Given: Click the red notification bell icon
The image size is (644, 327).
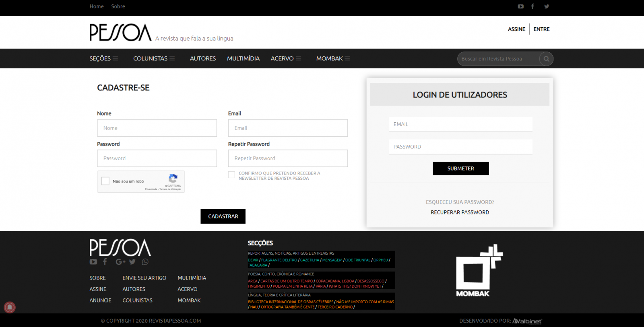Looking at the screenshot, I should pos(10,307).
